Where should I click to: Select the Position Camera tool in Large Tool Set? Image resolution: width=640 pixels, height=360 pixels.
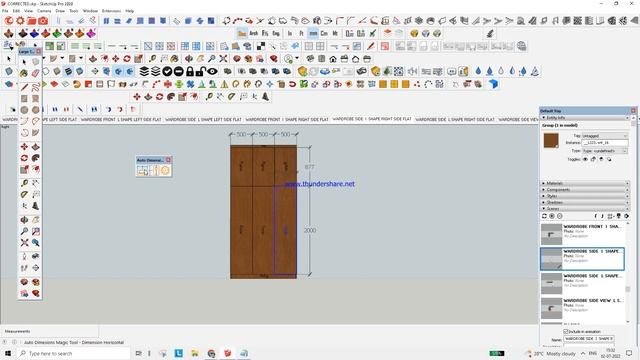(x=24, y=256)
